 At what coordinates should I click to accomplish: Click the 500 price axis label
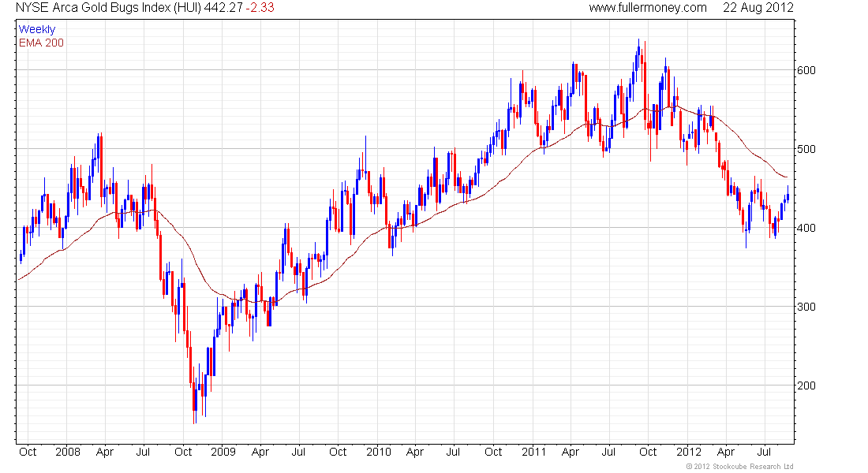tap(806, 149)
